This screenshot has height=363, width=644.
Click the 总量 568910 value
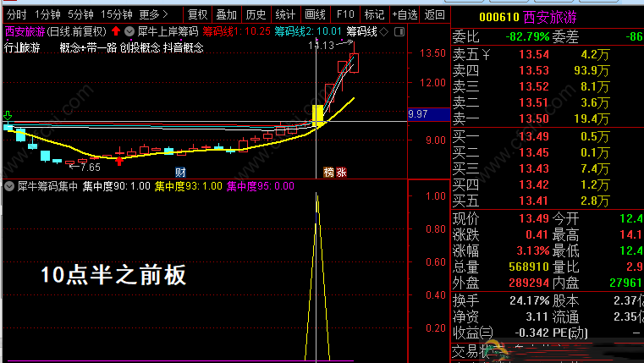pyautogui.click(x=529, y=267)
